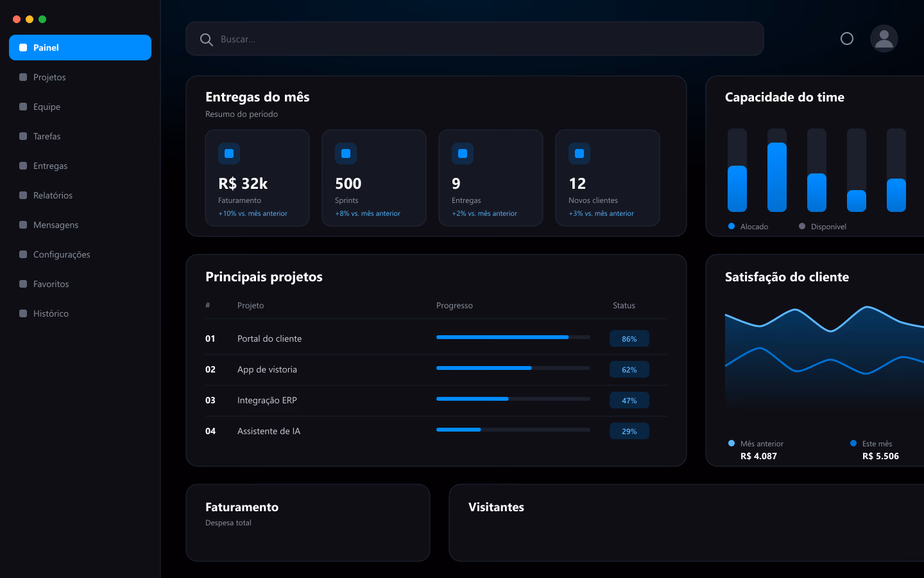The image size is (924, 578).
Task: Click the 12 Novos clientes value
Action: pyautogui.click(x=577, y=184)
